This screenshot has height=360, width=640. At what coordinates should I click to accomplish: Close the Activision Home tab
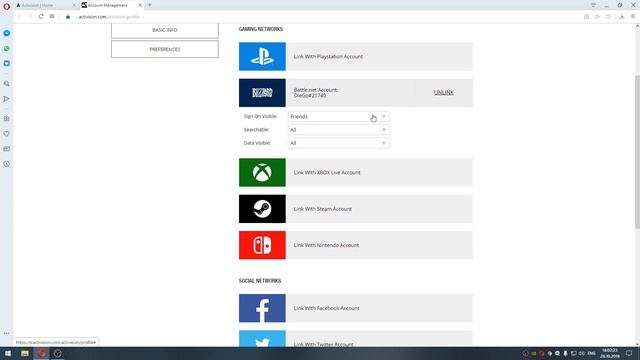click(74, 5)
